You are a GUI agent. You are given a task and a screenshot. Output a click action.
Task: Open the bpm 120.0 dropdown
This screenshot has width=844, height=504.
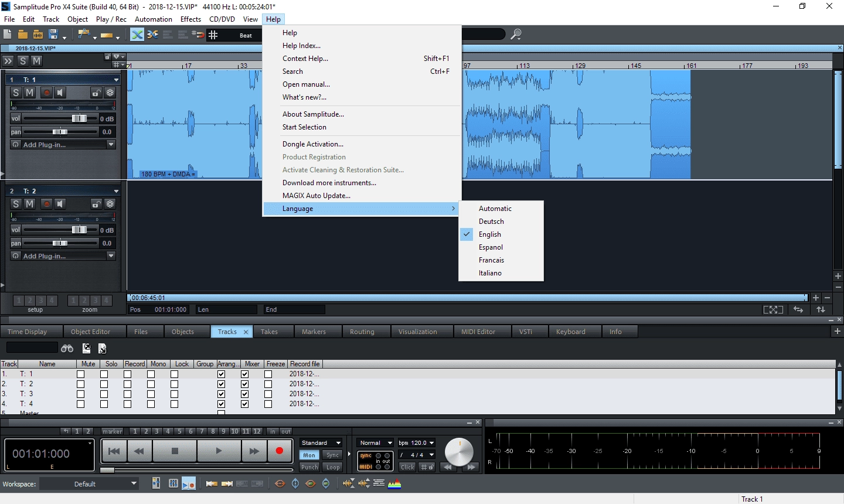click(x=417, y=442)
